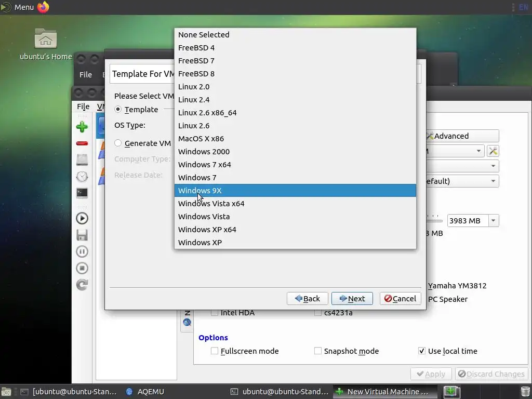532x399 pixels.
Task: Click the Back button in wizard
Action: coord(308,299)
